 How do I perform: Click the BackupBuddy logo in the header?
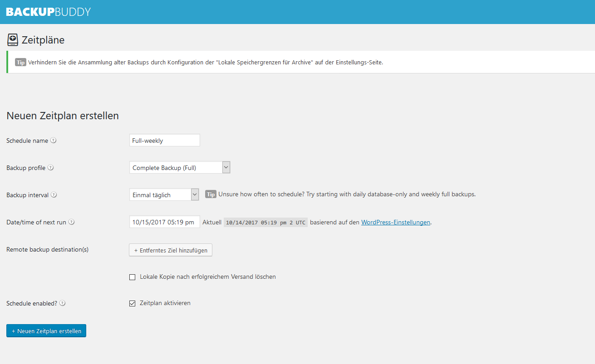point(49,12)
